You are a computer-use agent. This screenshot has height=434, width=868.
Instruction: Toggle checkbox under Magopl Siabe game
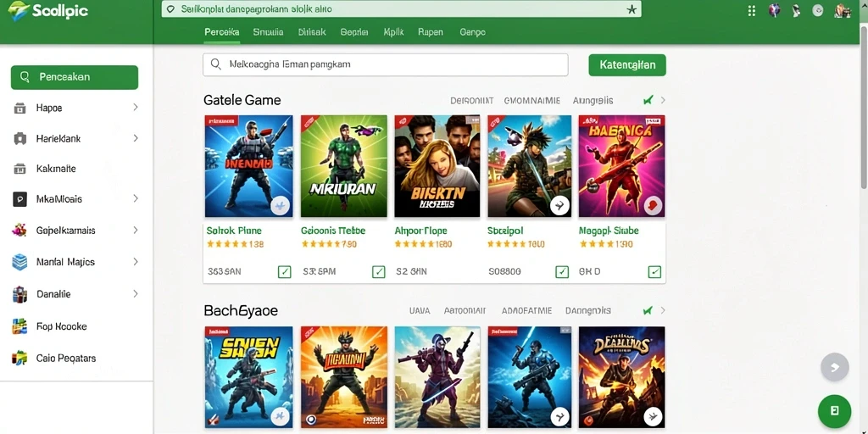click(x=654, y=271)
